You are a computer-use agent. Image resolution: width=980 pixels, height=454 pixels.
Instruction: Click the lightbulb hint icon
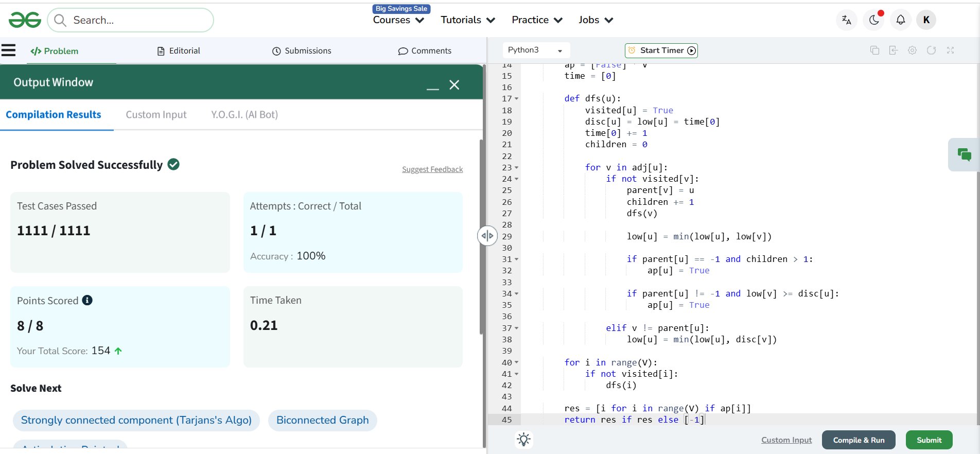(523, 440)
